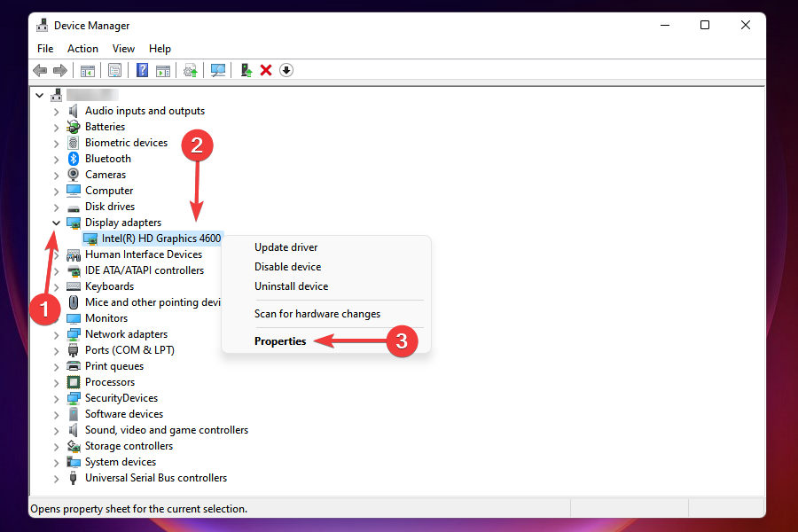The height and width of the screenshot is (532, 798).
Task: Expand the Bluetooth category
Action: [56, 160]
